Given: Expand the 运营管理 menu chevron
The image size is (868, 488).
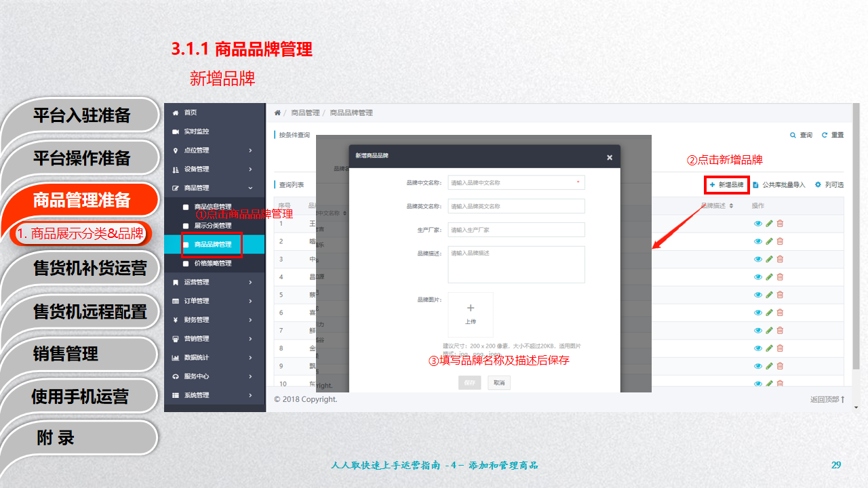Looking at the screenshot, I should (250, 282).
